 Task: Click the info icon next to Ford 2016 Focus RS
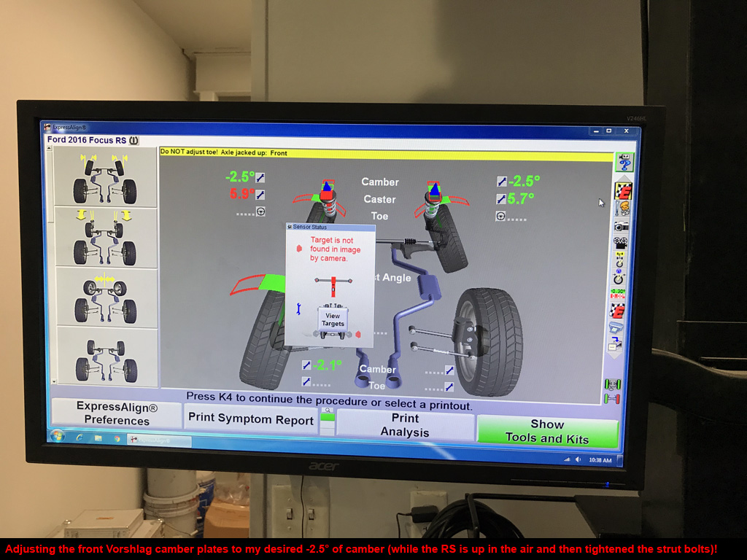coord(134,140)
